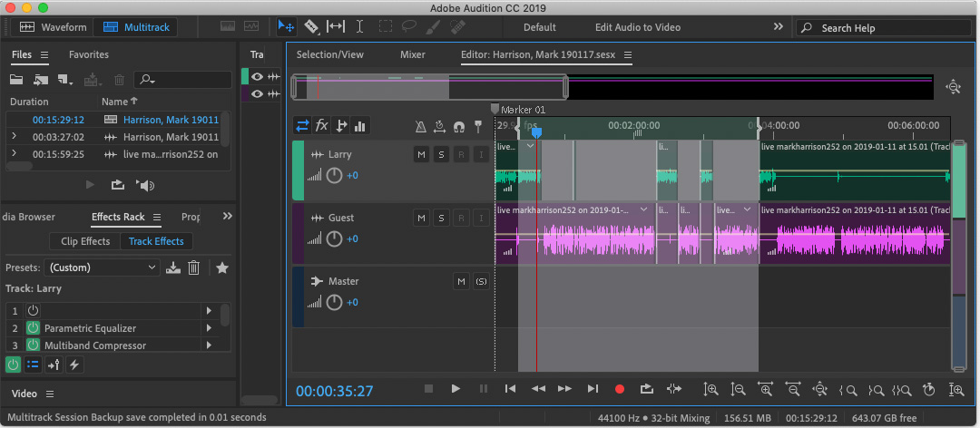Switch to the Selection/View tab
The height and width of the screenshot is (428, 980).
tap(330, 54)
